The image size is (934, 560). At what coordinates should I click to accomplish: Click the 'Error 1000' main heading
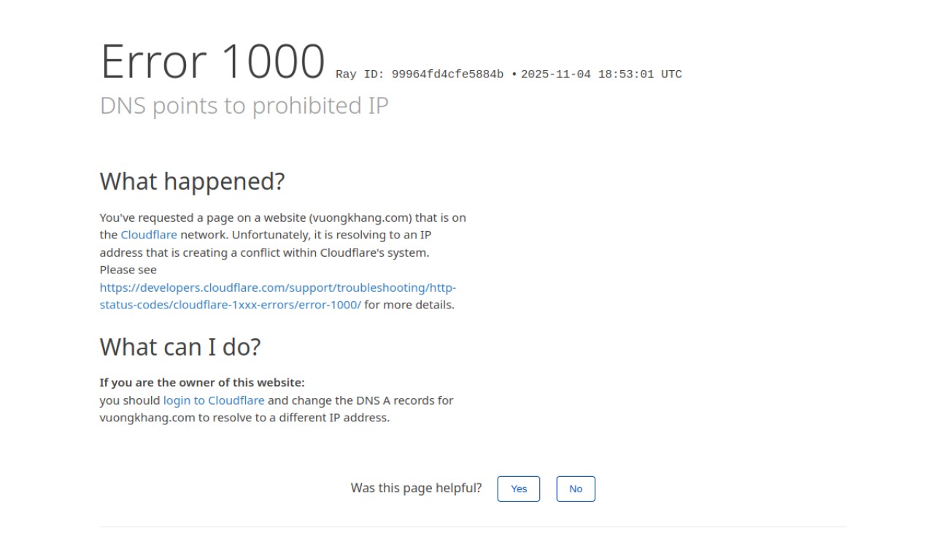pos(212,61)
